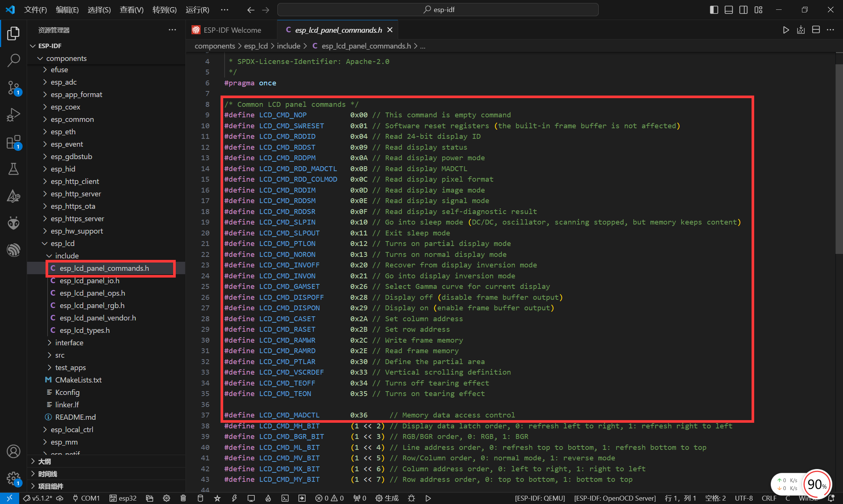Screen dimensions: 843x504
Task: Click the [ESP-IDF: QEMU] status button
Action: 540,498
